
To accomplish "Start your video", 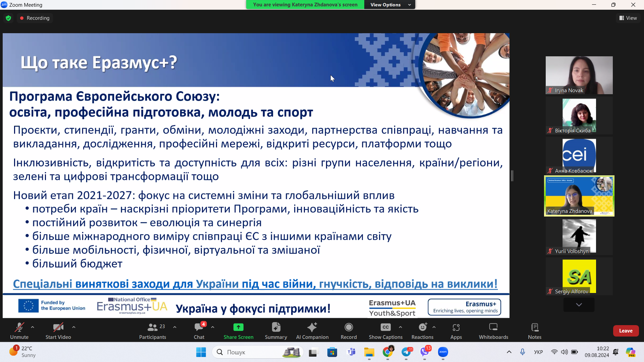I will [58, 330].
